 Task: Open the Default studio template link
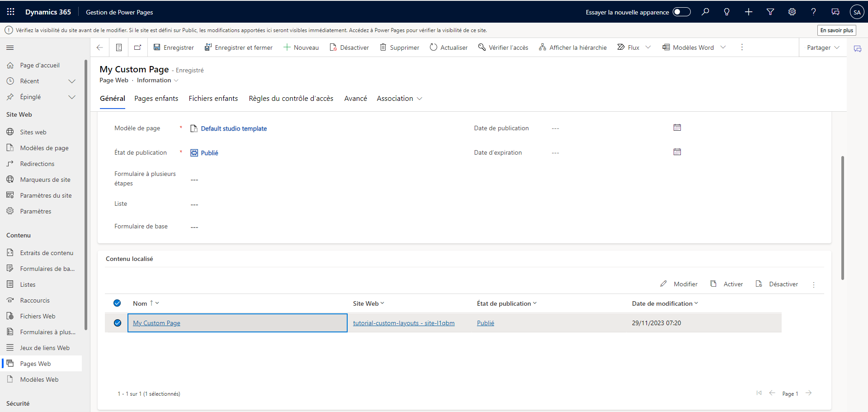pyautogui.click(x=234, y=128)
